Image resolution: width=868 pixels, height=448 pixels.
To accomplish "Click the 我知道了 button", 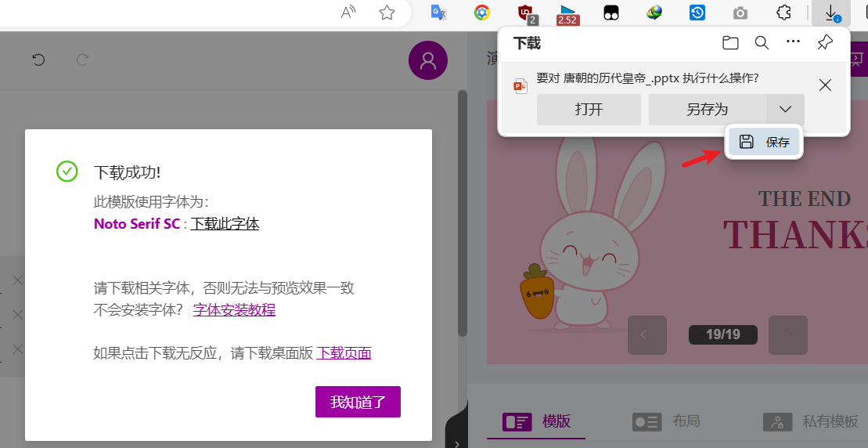I will tap(358, 402).
